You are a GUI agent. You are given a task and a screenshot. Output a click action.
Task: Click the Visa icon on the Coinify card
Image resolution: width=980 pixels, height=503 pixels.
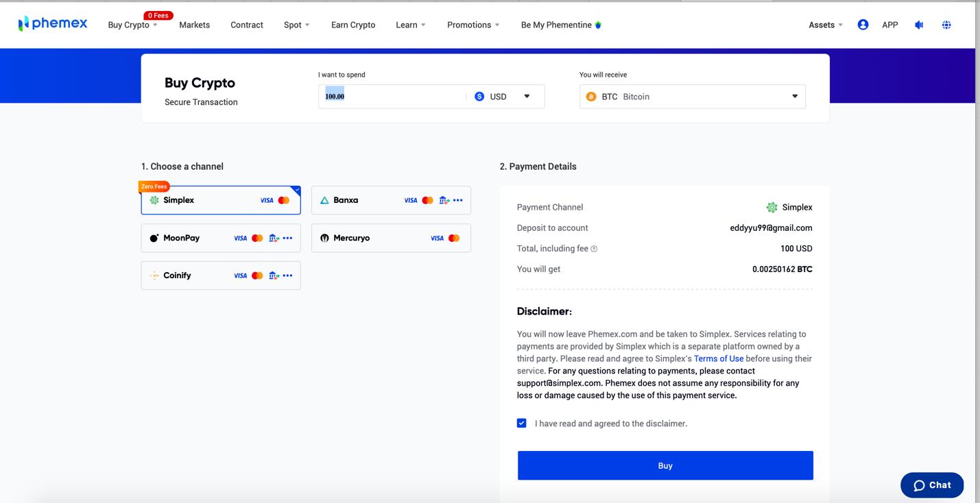pyautogui.click(x=240, y=275)
